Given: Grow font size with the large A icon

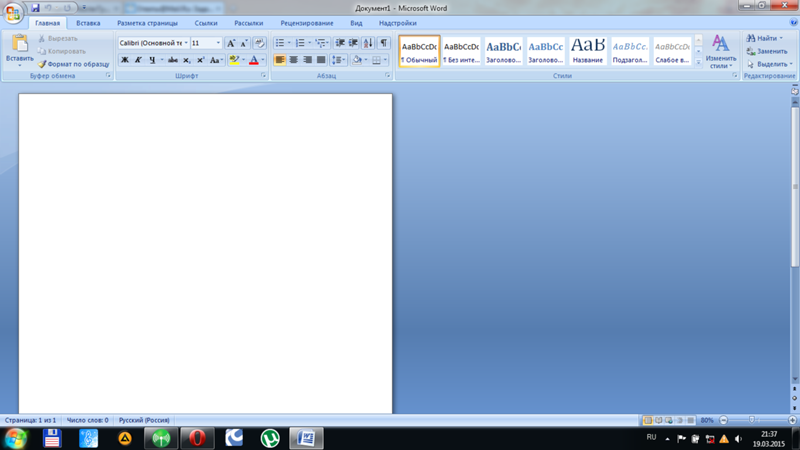Looking at the screenshot, I should 231,43.
